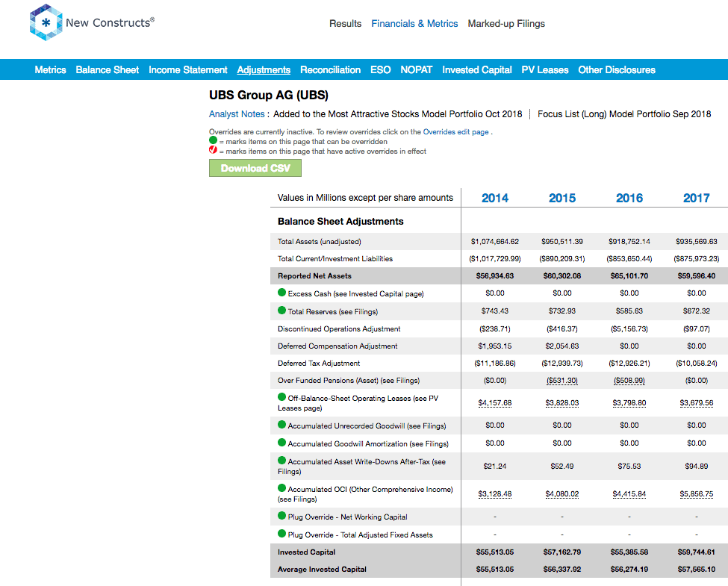This screenshot has height=586, width=728.
Task: Go to the Reconciliation section
Action: click(x=331, y=69)
